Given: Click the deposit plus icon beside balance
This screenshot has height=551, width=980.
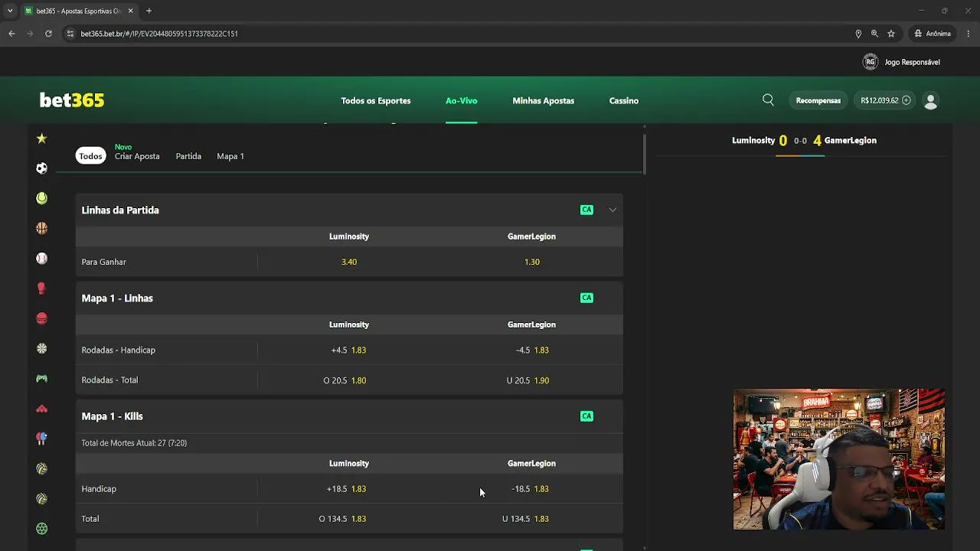Looking at the screenshot, I should [x=906, y=100].
